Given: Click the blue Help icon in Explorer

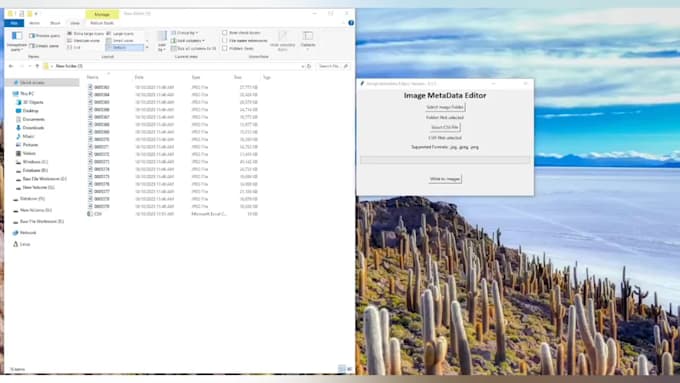Looking at the screenshot, I should (351, 23).
